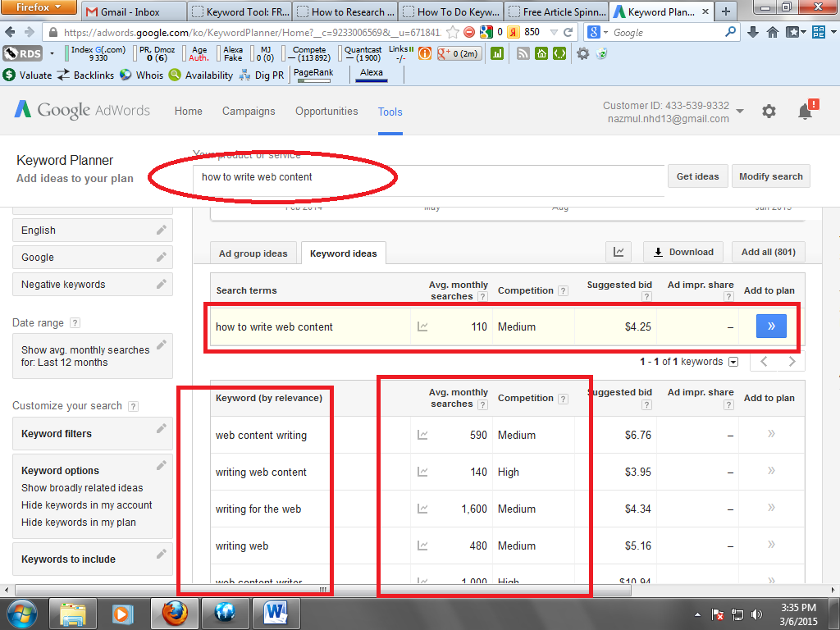Click the Whois toolbar item
Screen dimensions: 840x630
click(x=141, y=75)
